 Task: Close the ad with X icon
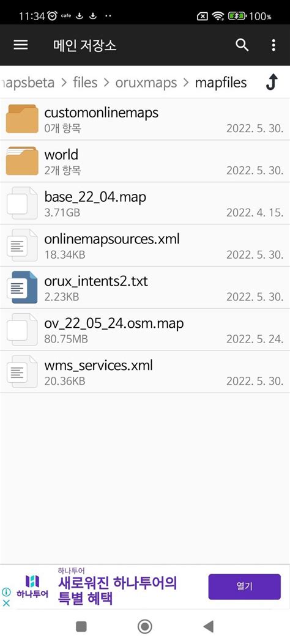[6, 604]
